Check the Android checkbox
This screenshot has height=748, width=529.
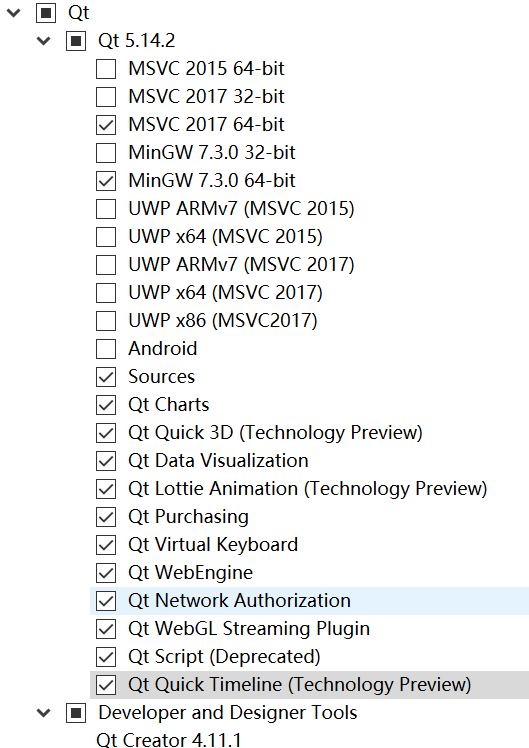point(106,349)
